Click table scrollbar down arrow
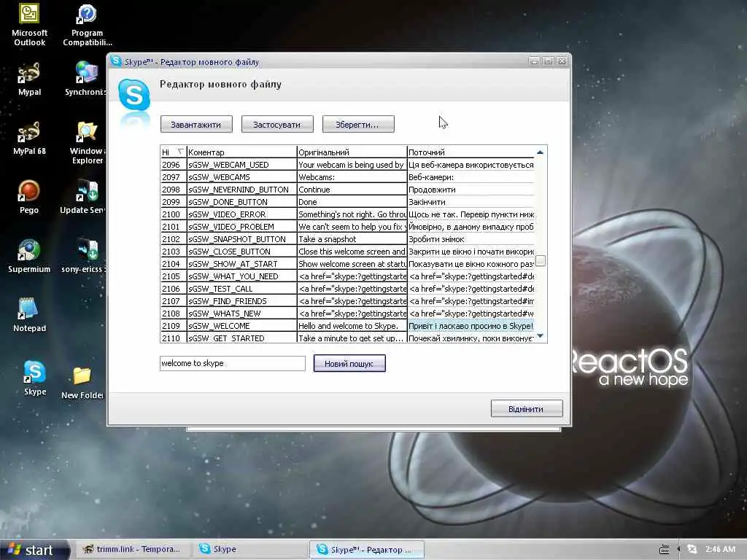This screenshot has width=747, height=560. [x=541, y=336]
